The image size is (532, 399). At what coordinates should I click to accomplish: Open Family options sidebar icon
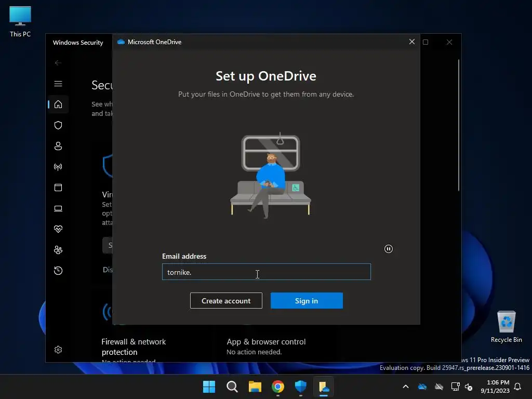[x=58, y=250]
